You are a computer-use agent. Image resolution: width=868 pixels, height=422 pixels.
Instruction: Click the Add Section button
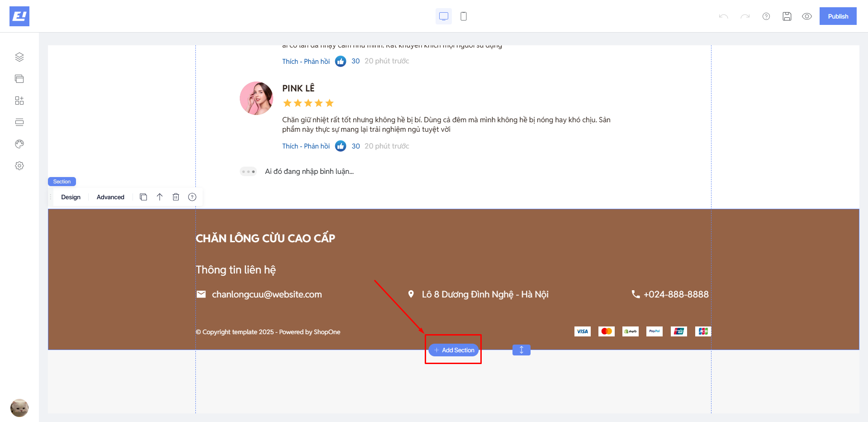click(454, 350)
